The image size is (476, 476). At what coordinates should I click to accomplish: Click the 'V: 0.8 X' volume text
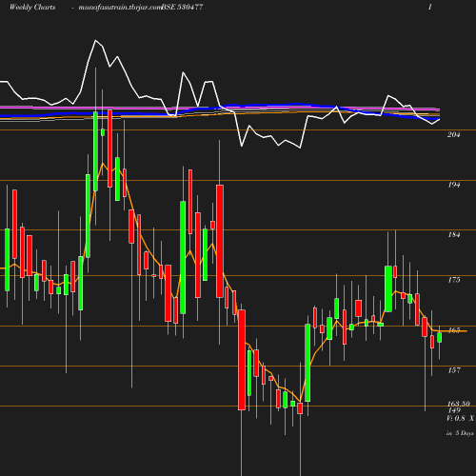tap(460, 418)
